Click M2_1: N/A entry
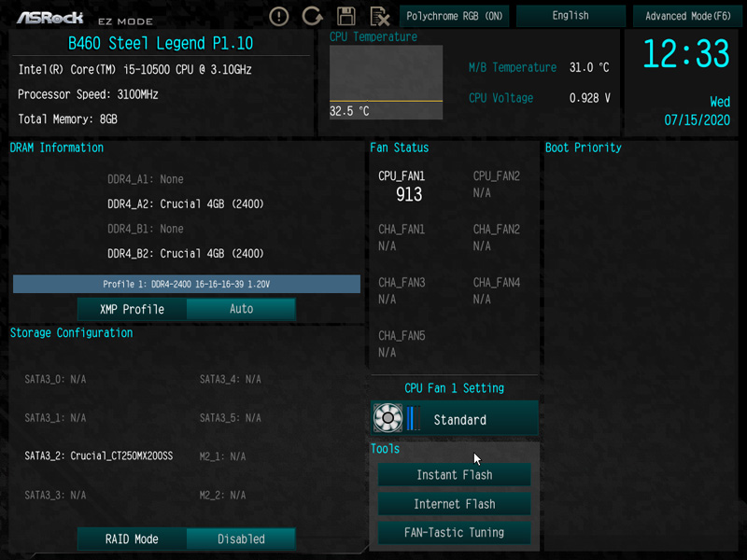The height and width of the screenshot is (560, 747). point(222,456)
